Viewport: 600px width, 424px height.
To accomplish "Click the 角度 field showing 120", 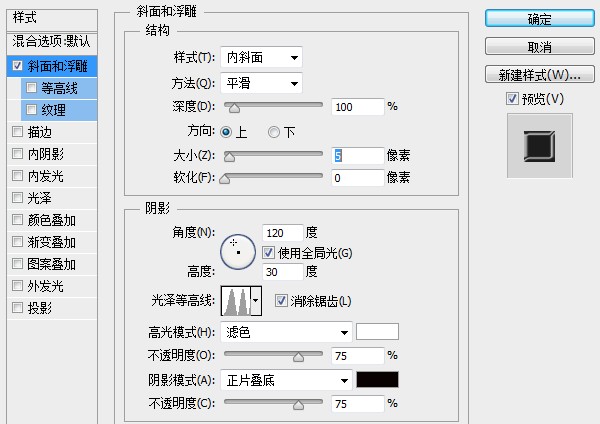I will [283, 233].
